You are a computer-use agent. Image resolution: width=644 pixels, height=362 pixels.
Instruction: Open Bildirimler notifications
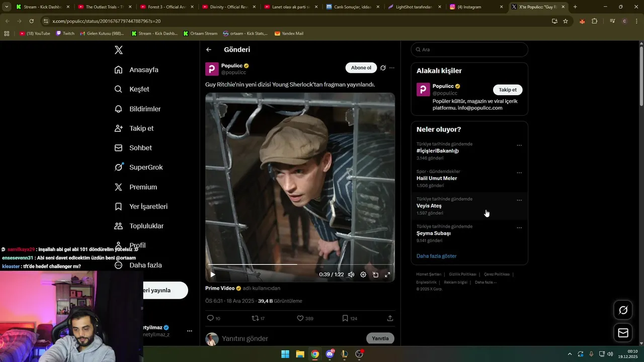tap(138, 109)
